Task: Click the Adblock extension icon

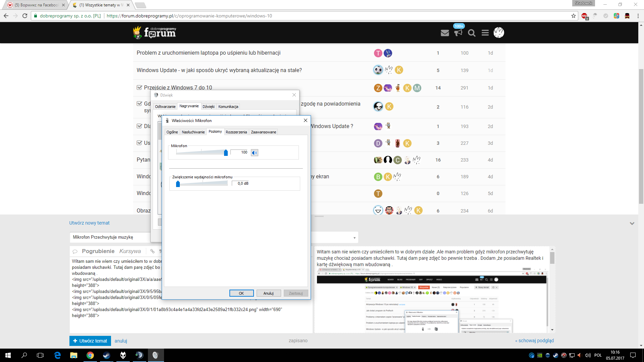Action: (x=584, y=16)
